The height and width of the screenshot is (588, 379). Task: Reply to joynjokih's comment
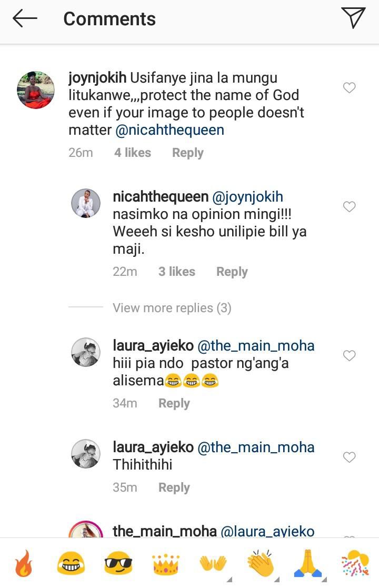[188, 152]
